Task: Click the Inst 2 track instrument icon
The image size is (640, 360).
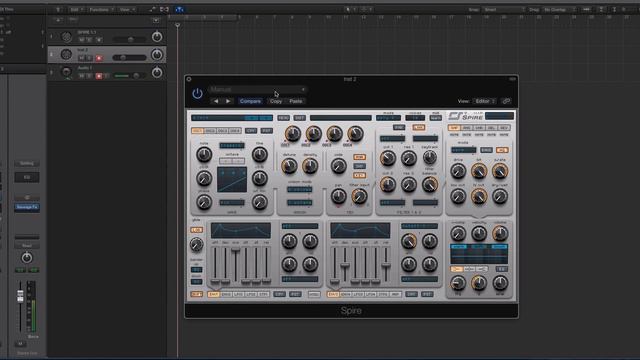Action: pos(66,54)
